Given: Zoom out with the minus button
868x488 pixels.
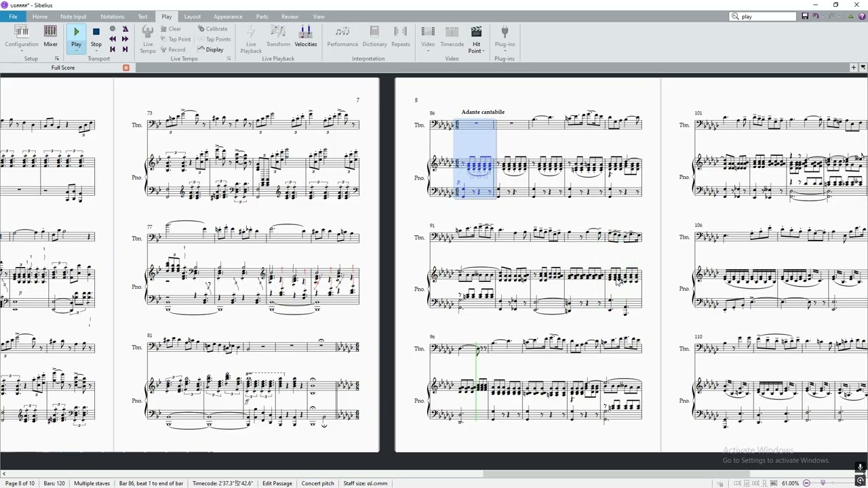Looking at the screenshot, I should (x=806, y=483).
